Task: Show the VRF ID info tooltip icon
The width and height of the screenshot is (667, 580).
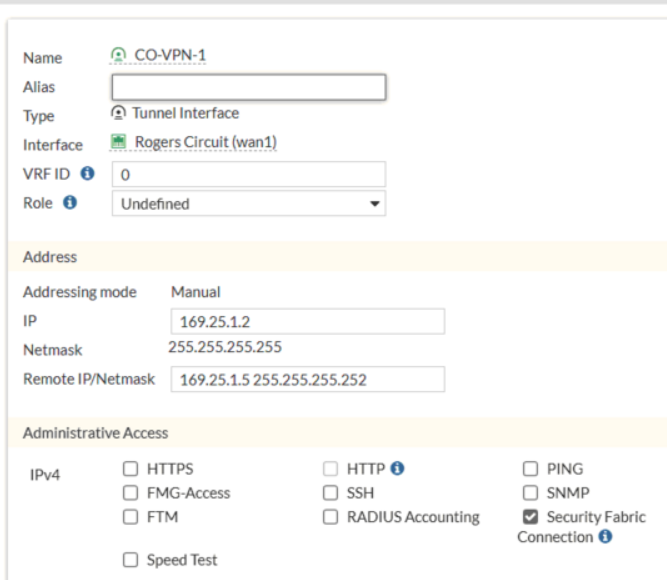Action: coord(88,174)
